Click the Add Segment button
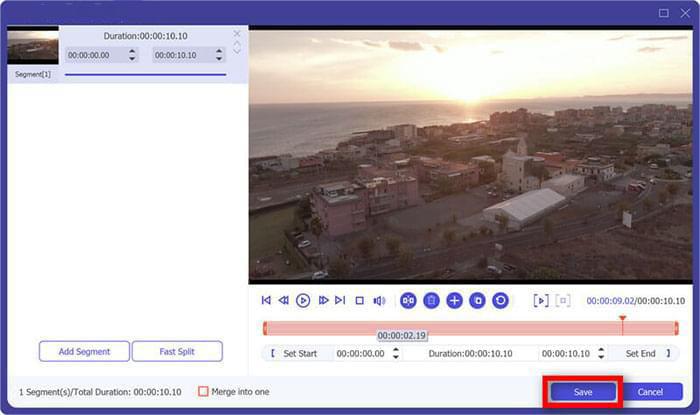 (x=84, y=352)
